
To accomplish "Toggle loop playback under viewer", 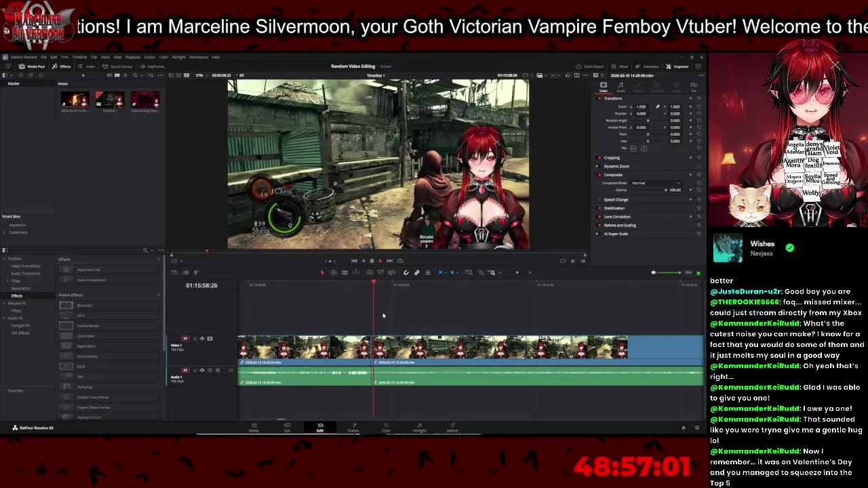I will pyautogui.click(x=400, y=261).
